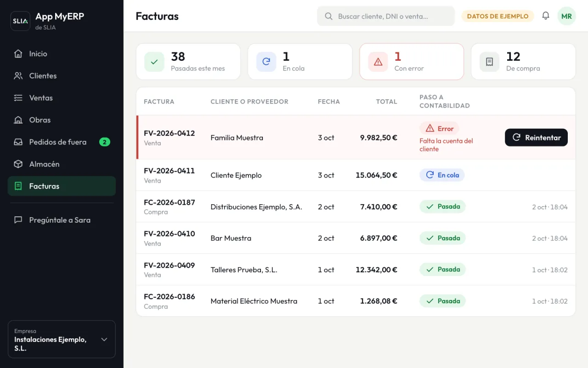The image size is (588, 368).
Task: Click the Pasada badge on FC-2026-0187 row
Action: [442, 207]
